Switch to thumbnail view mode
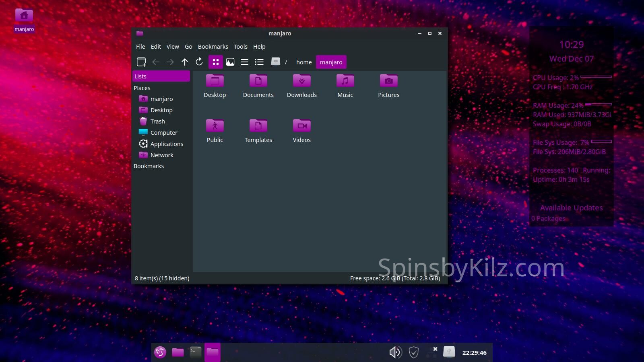The width and height of the screenshot is (644, 362). click(x=230, y=62)
